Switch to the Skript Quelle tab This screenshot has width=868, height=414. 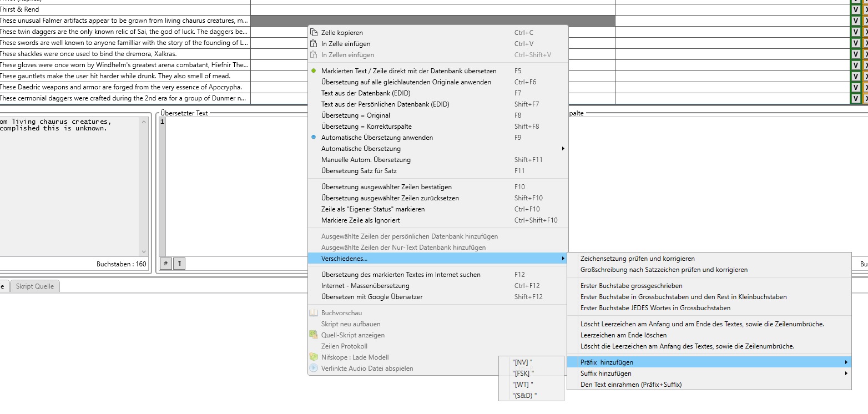pyautogui.click(x=35, y=286)
